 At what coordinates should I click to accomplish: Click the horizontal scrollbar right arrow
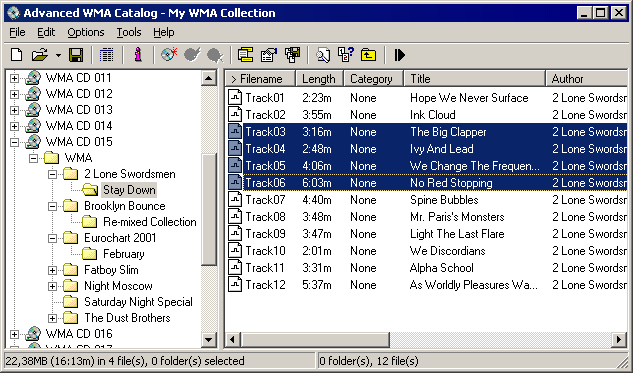point(619,339)
